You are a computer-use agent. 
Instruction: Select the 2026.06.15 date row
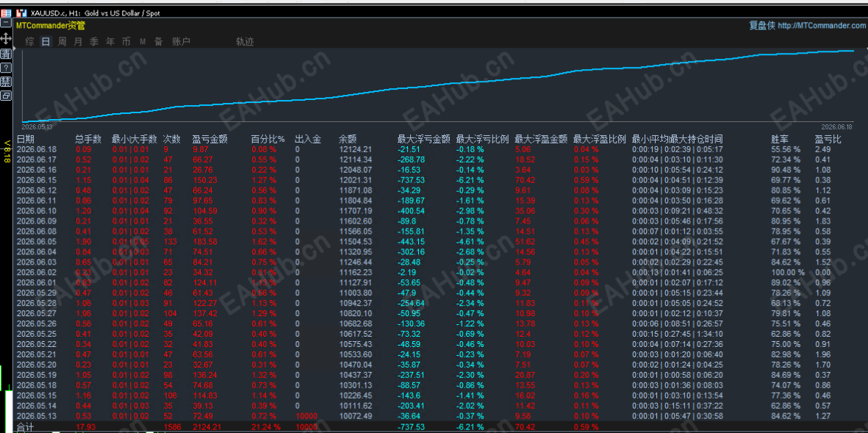(x=37, y=180)
